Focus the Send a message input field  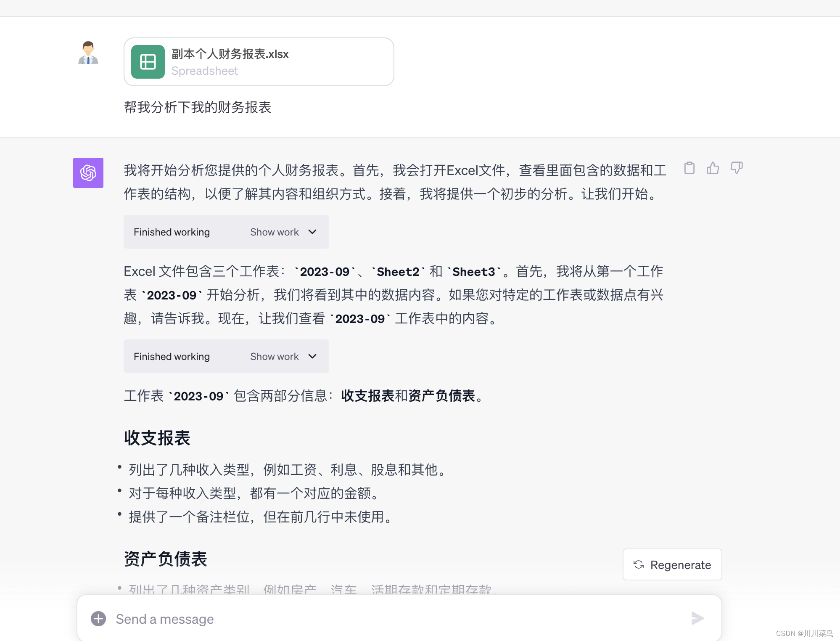pyautogui.click(x=399, y=618)
